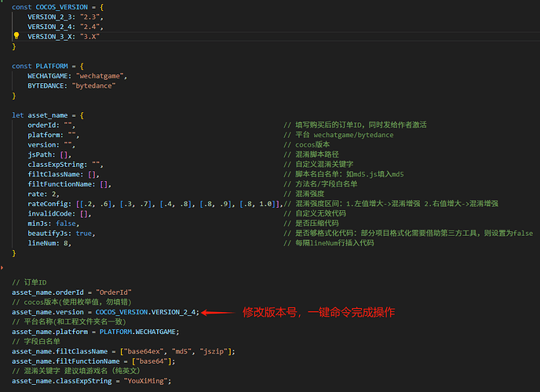Click the comment beside beautifyJs ending in false
This screenshot has height=392, width=540.
pos(408,234)
